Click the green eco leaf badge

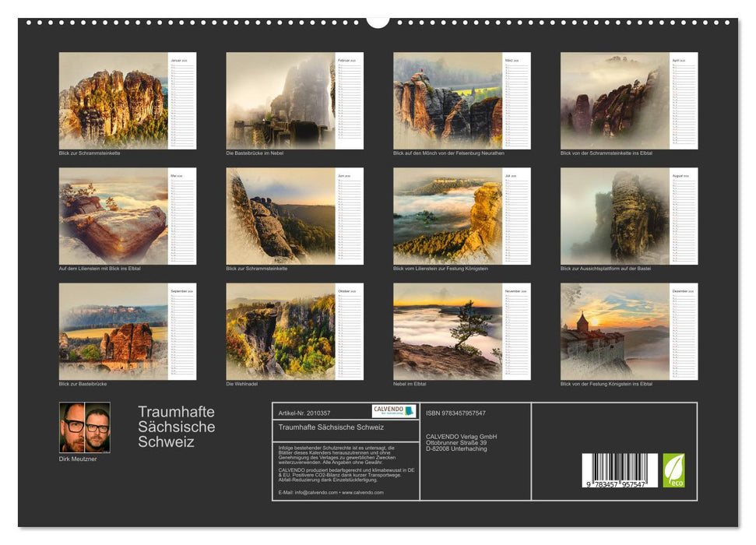tap(673, 470)
